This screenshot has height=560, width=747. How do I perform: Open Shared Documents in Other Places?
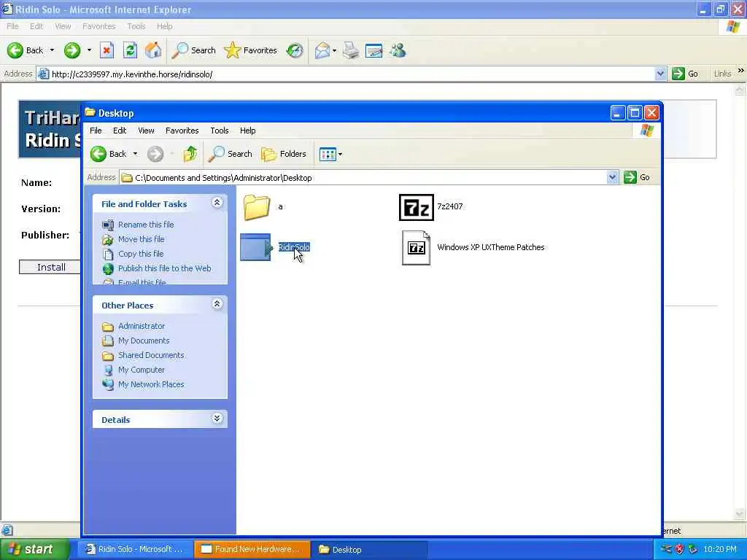point(151,355)
